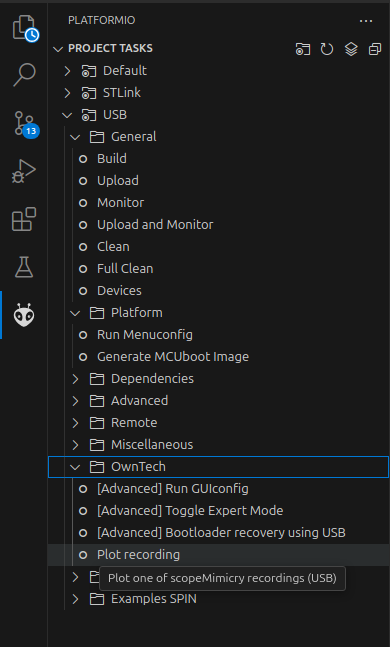Click the layers group tasks icon

pos(351,49)
